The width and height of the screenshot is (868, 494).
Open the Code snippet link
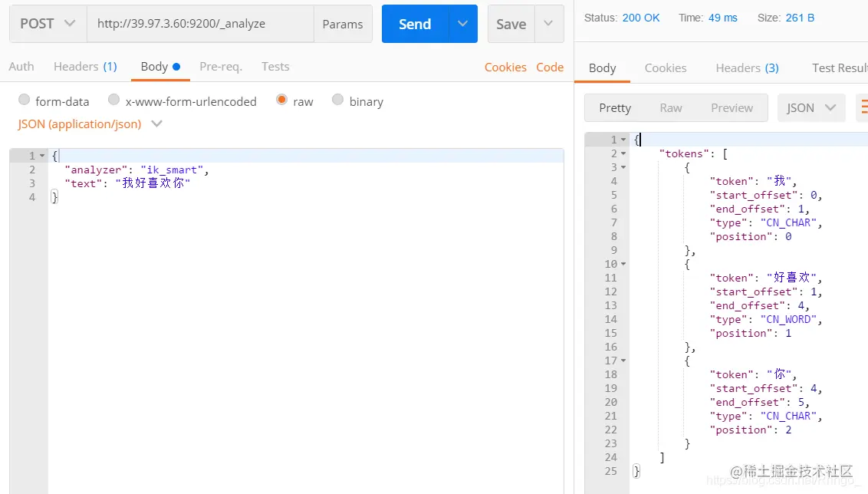click(550, 67)
